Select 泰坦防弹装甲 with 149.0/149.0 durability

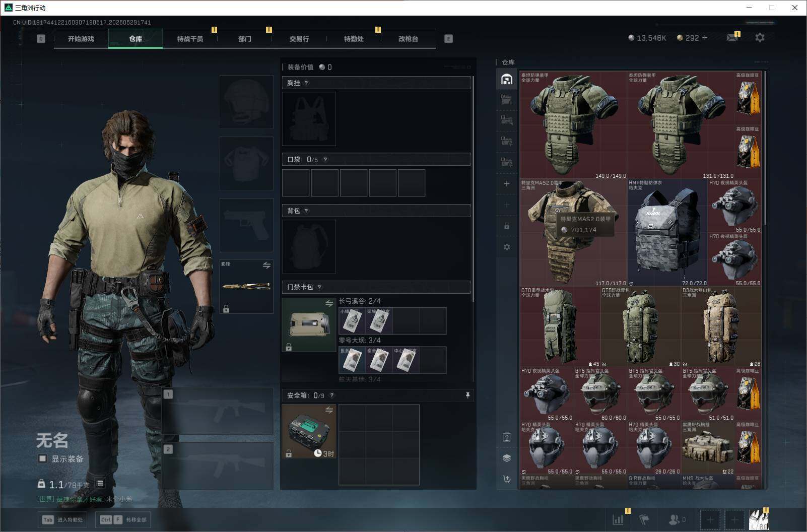tap(573, 125)
